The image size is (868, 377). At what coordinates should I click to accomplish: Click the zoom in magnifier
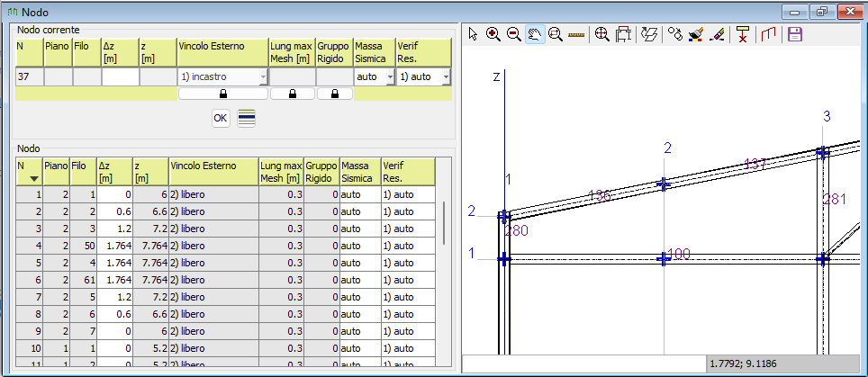pos(493,34)
